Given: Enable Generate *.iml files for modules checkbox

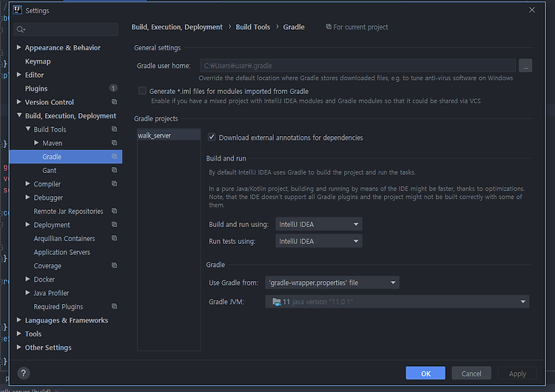Looking at the screenshot, I should (x=142, y=91).
